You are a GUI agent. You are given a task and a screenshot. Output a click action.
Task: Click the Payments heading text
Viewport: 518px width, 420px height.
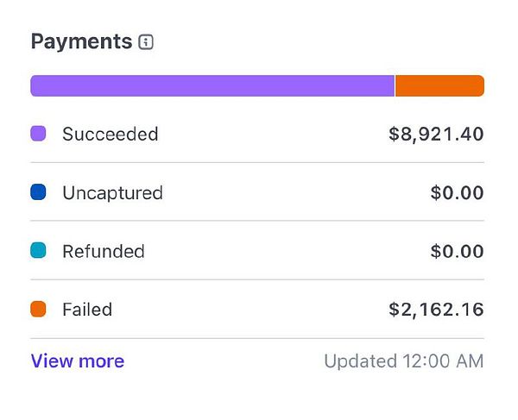tap(81, 41)
